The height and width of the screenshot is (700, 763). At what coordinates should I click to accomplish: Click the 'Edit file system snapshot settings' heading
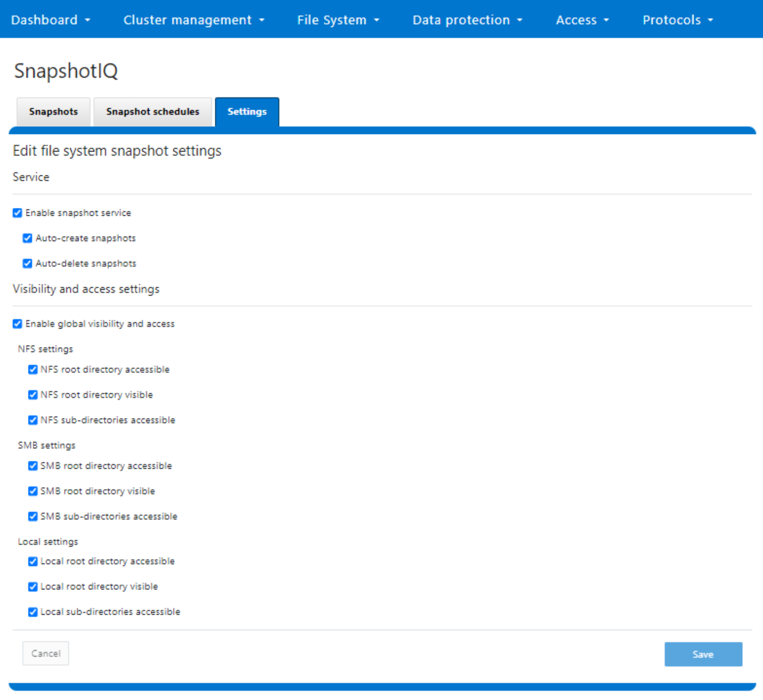pyautogui.click(x=117, y=151)
